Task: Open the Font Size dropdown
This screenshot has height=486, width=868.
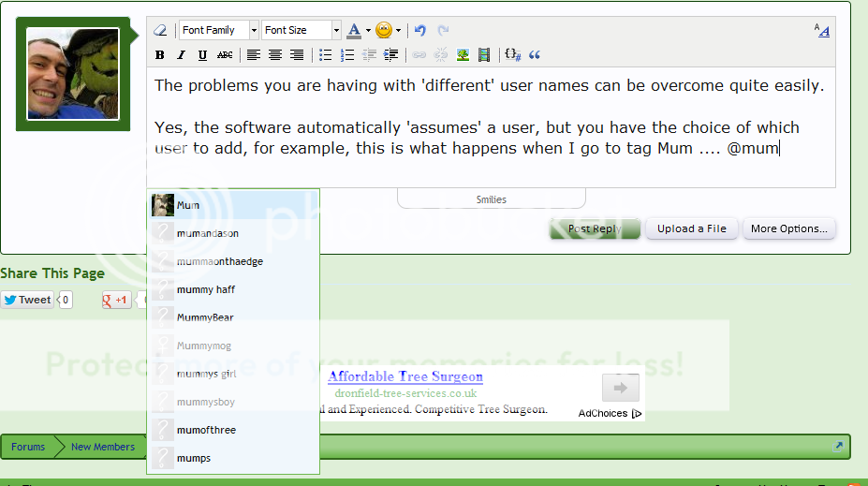Action: [x=301, y=30]
